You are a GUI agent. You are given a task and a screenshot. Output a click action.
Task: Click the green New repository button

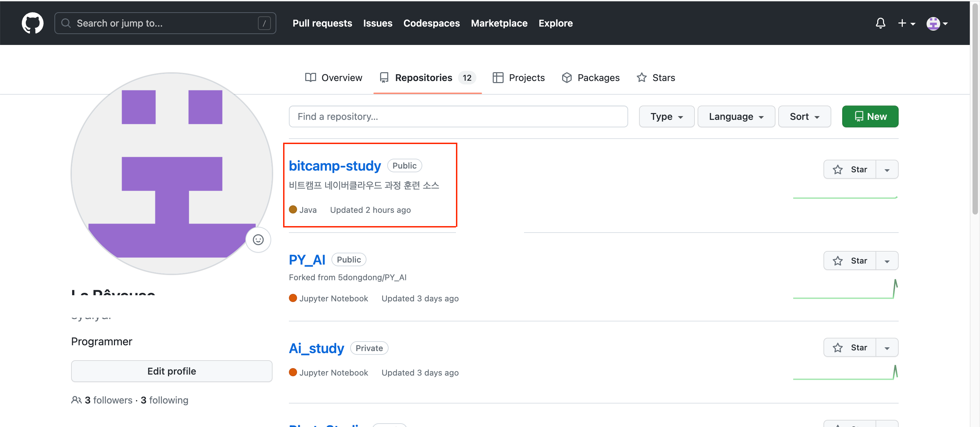click(x=870, y=116)
